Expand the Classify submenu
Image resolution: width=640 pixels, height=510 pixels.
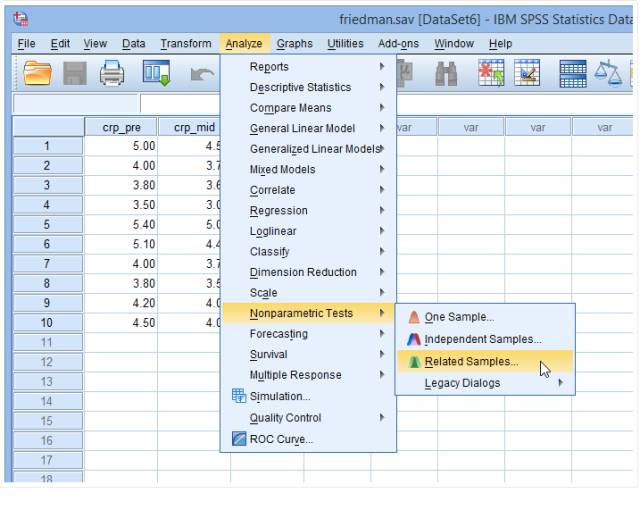pos(308,251)
